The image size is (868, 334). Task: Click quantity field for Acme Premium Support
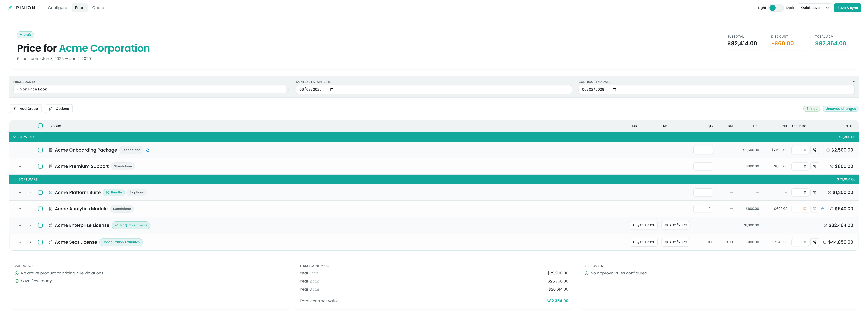tap(703, 166)
